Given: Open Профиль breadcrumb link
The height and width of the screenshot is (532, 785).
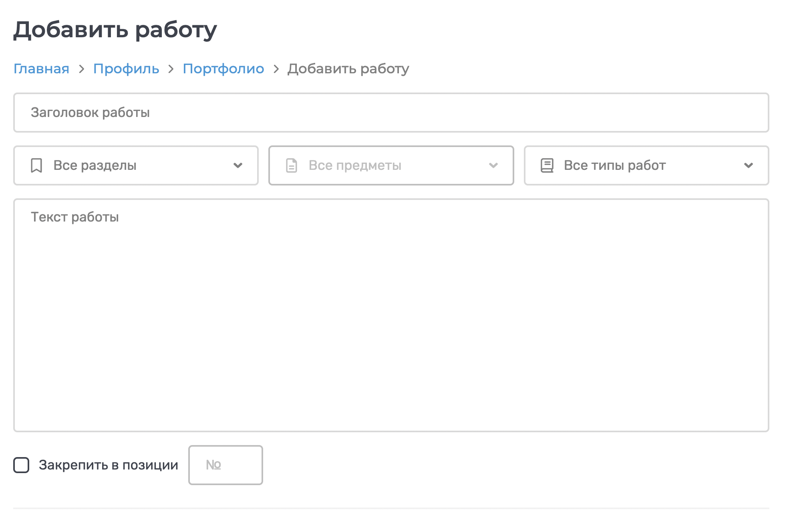Looking at the screenshot, I should (x=126, y=69).
